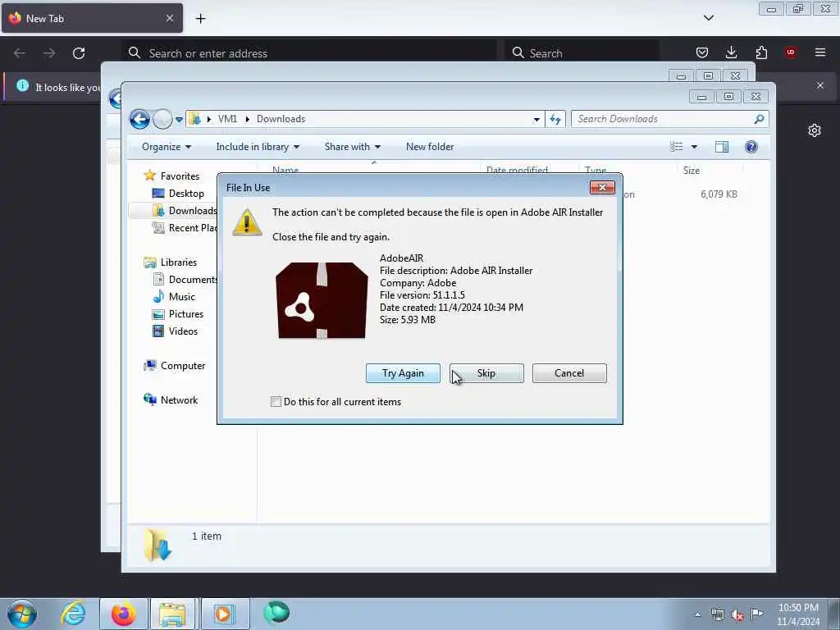Open Music library
The width and height of the screenshot is (840, 630).
point(181,297)
